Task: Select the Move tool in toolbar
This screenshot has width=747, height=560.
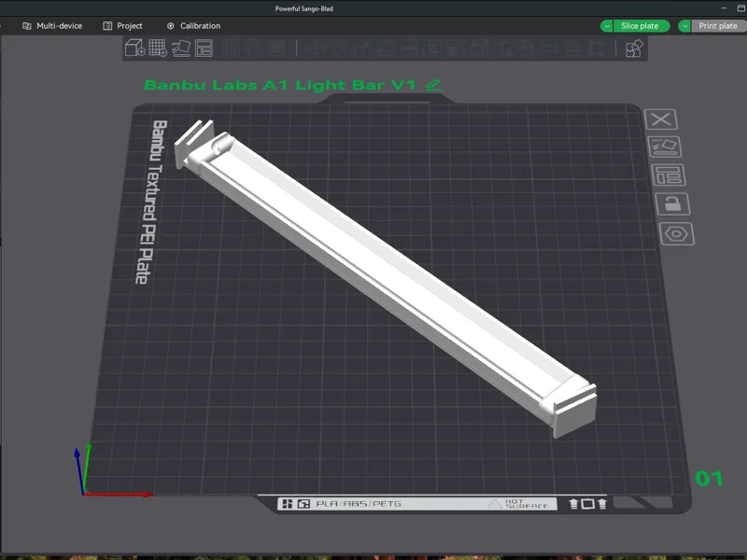Action: pyautogui.click(x=316, y=49)
